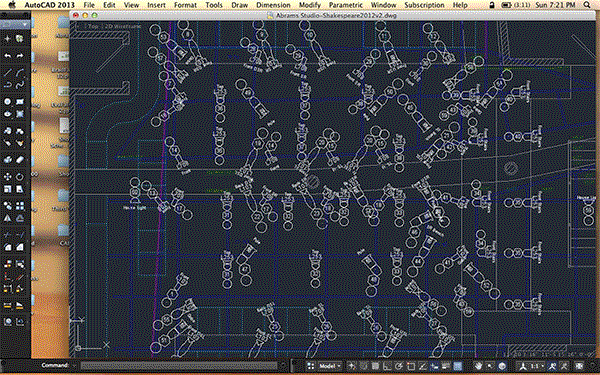Select the Arc drawing tool

coord(20,72)
